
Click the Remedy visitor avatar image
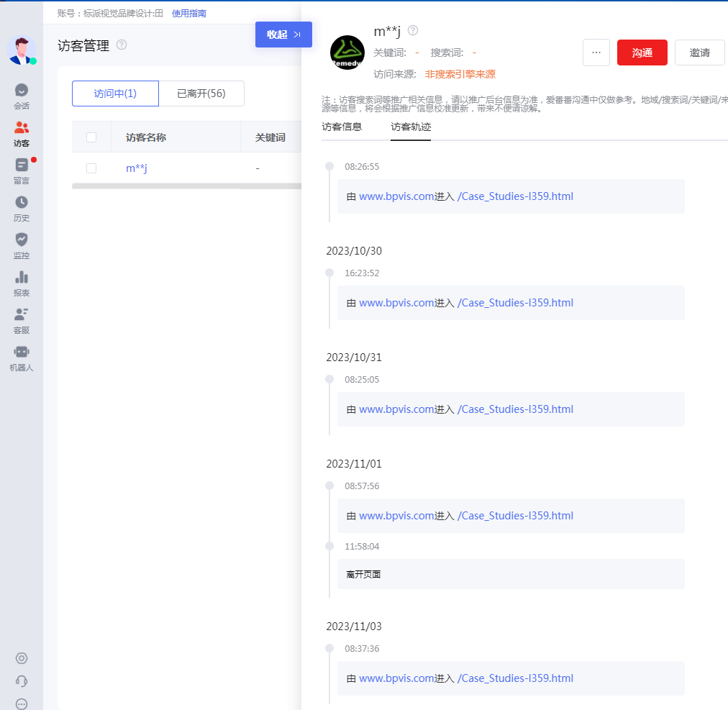tap(347, 53)
